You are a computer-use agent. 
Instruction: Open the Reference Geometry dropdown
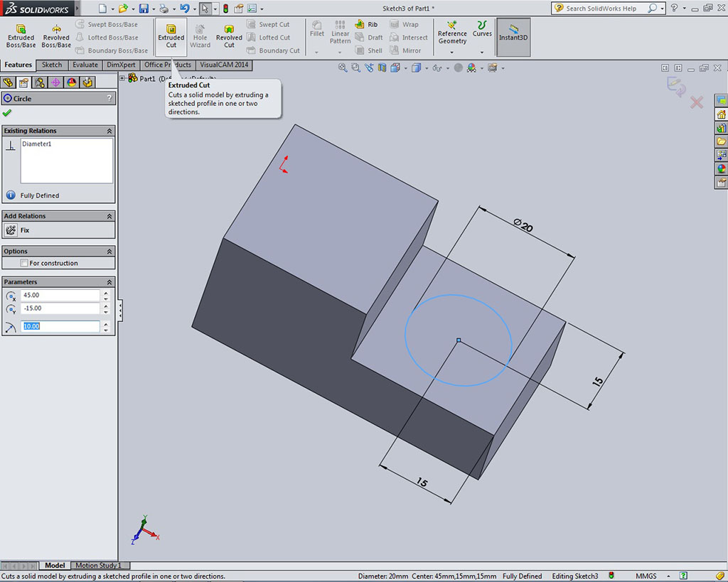452,52
